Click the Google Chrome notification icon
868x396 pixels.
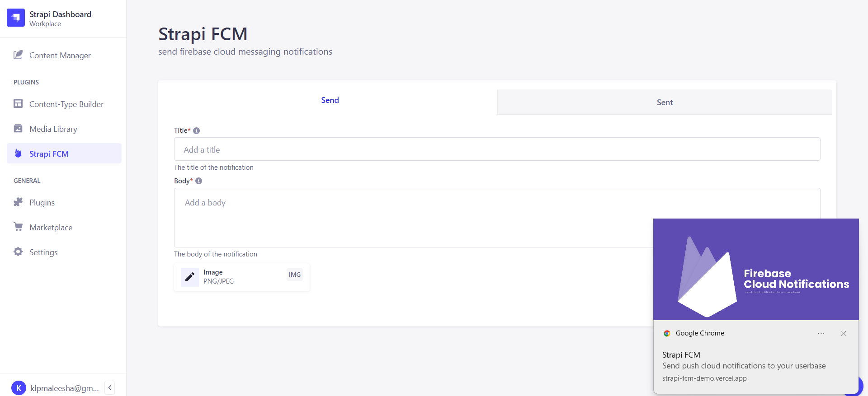click(x=667, y=333)
